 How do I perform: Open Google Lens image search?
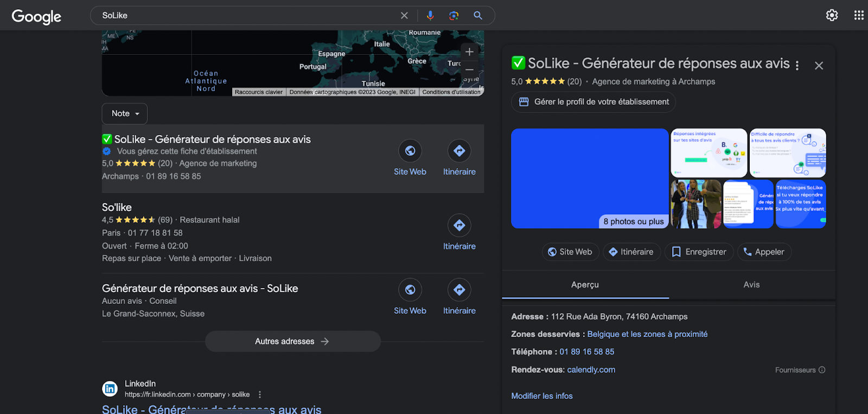(454, 16)
